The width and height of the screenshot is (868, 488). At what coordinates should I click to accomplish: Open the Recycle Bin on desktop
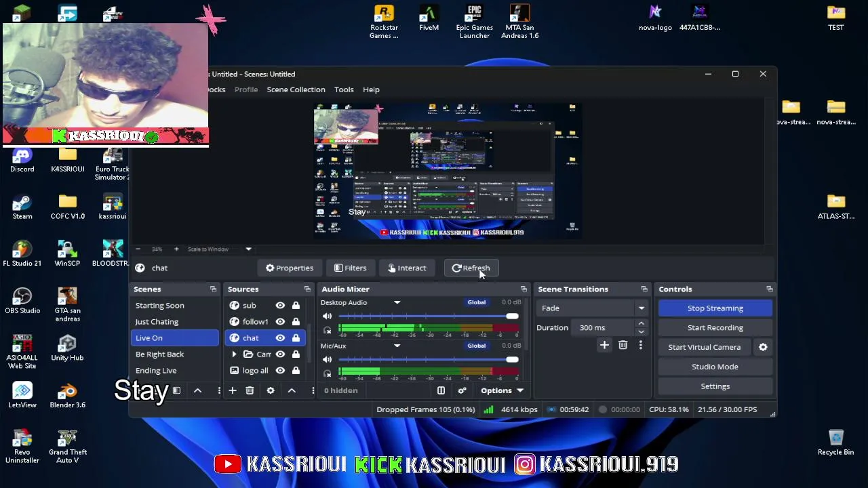835,443
